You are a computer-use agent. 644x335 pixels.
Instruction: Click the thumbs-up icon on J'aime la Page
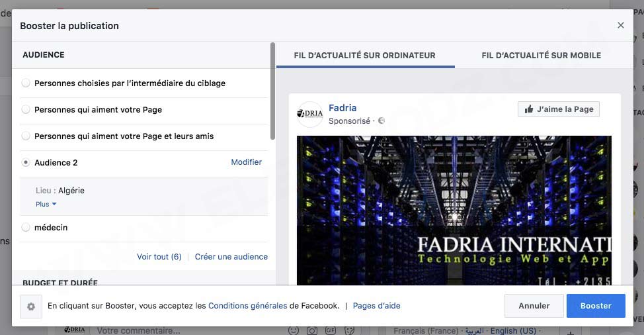[x=529, y=109]
